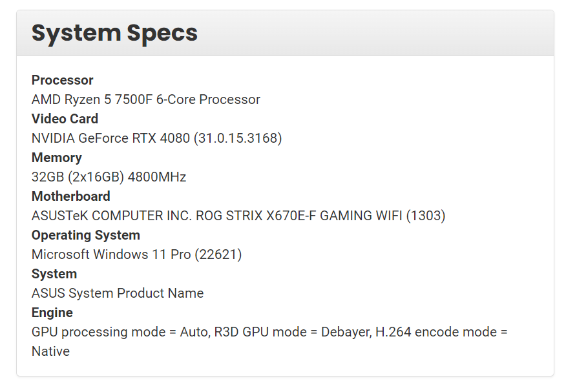The width and height of the screenshot is (566, 392).
Task: Click the GPU processing mode = Auto text
Action: [119, 332]
